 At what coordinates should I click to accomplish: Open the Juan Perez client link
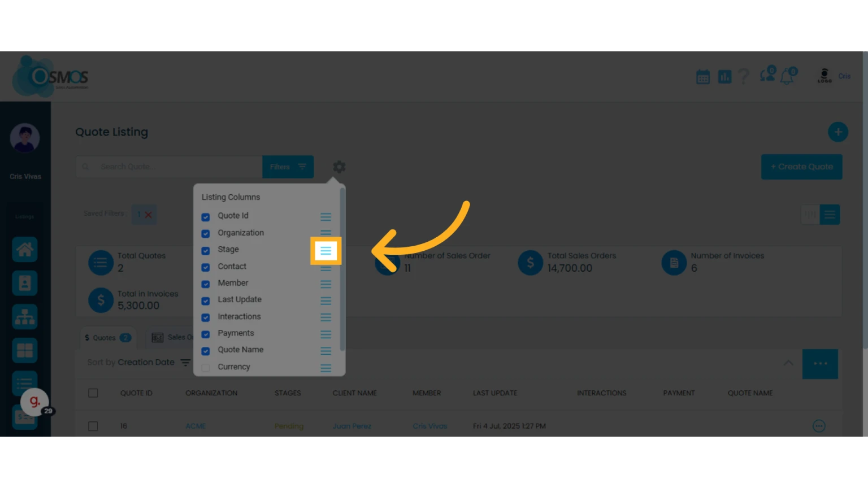[x=352, y=426]
